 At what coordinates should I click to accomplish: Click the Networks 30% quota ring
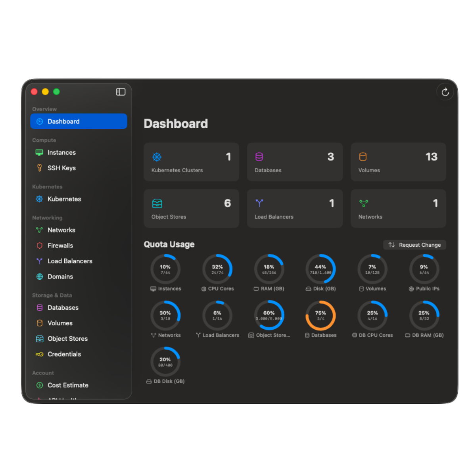pyautogui.click(x=165, y=315)
